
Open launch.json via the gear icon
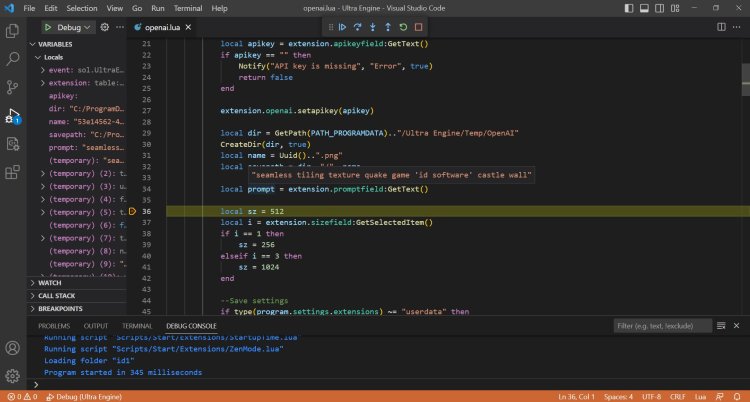tap(106, 27)
